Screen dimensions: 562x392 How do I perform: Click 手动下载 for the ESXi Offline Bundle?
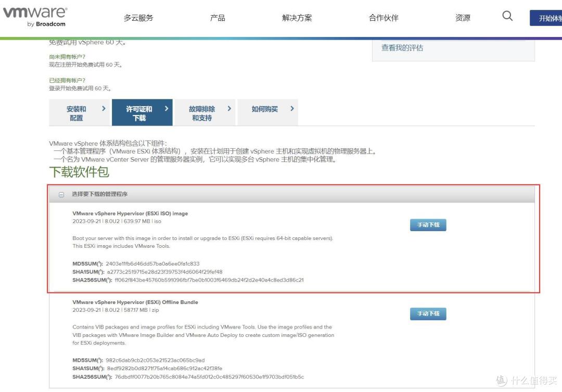tap(428, 314)
